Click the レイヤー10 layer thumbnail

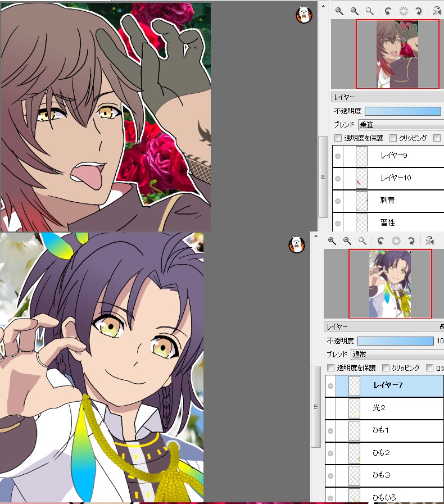362,178
